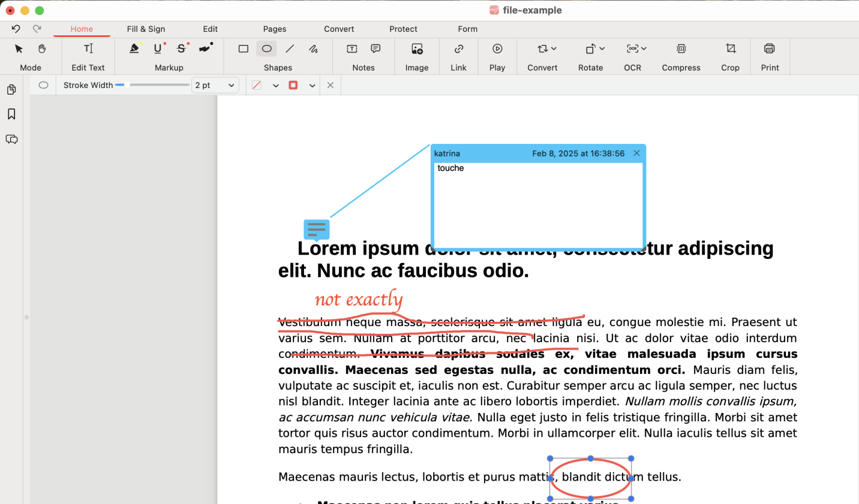Select the strikethrough markup tool
The image size is (859, 504).
tap(182, 49)
